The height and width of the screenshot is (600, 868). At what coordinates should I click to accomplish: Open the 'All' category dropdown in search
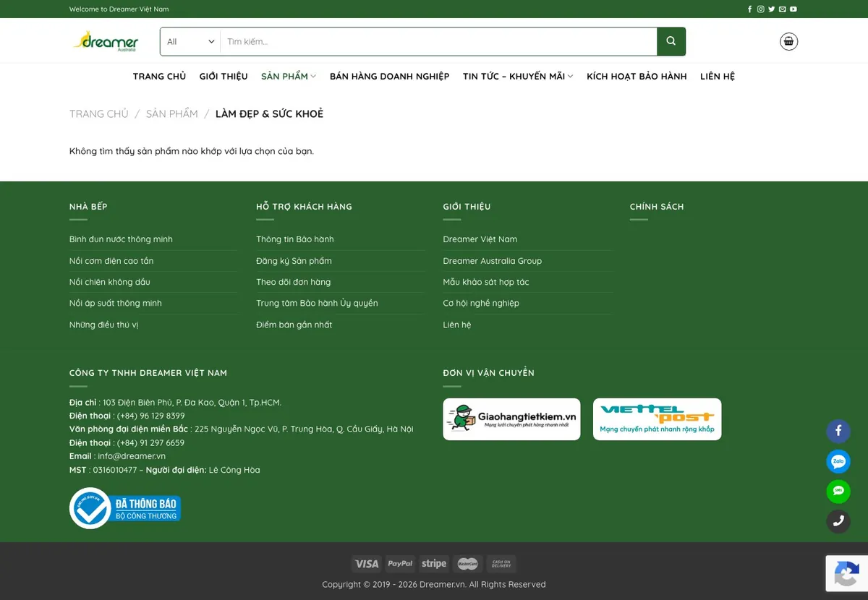tap(191, 41)
